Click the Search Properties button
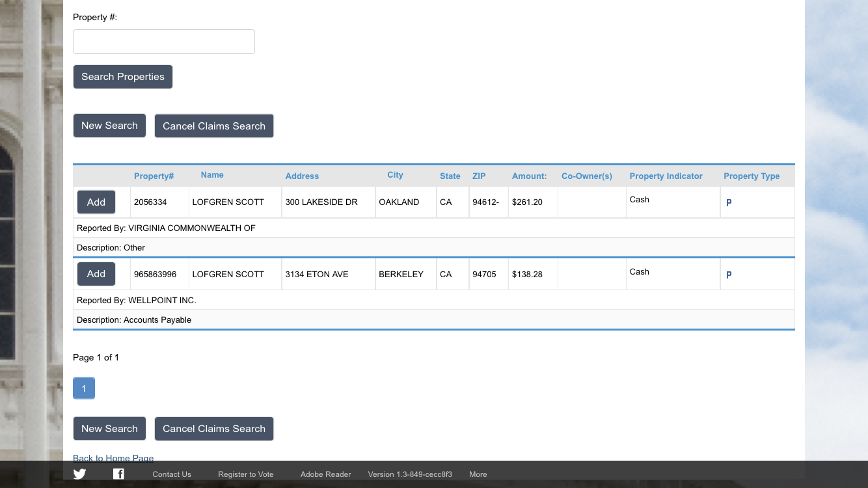This screenshot has height=488, width=868. (123, 77)
